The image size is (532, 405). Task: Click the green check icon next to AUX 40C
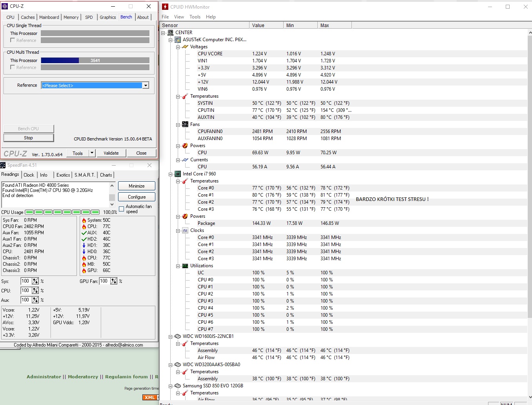(84, 233)
